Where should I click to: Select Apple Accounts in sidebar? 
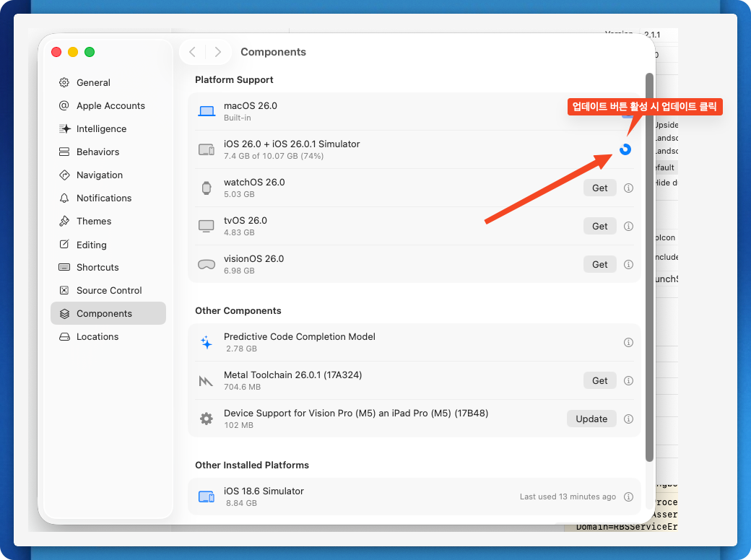[108, 106]
